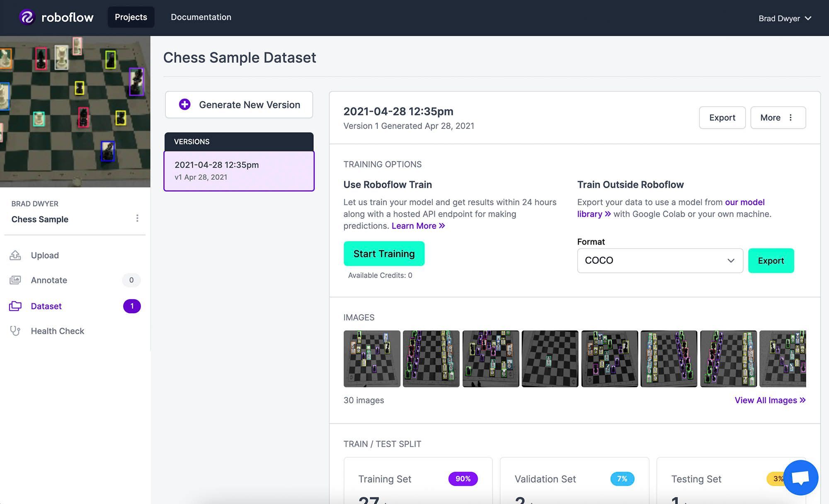The height and width of the screenshot is (504, 829).
Task: Open the More options menu for this version
Action: pos(778,117)
